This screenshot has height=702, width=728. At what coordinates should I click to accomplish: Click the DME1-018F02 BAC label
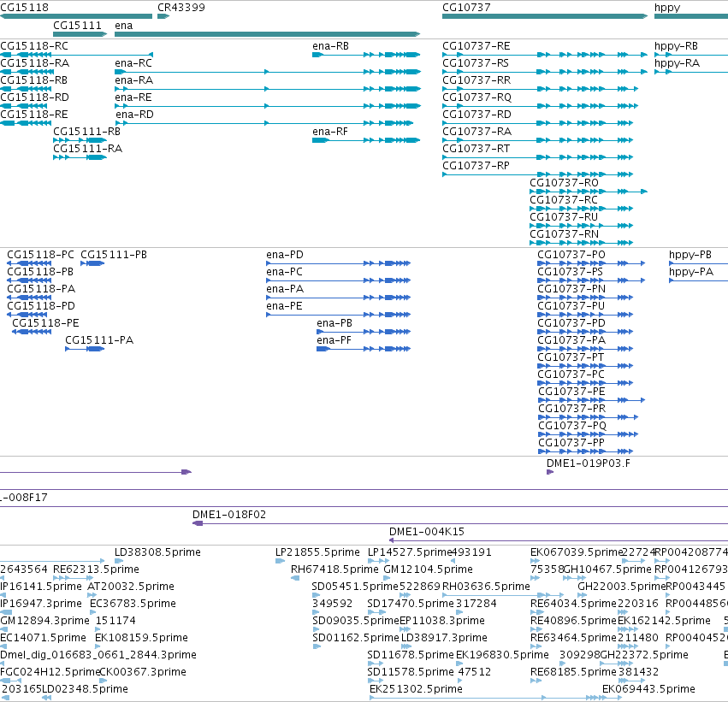(229, 515)
